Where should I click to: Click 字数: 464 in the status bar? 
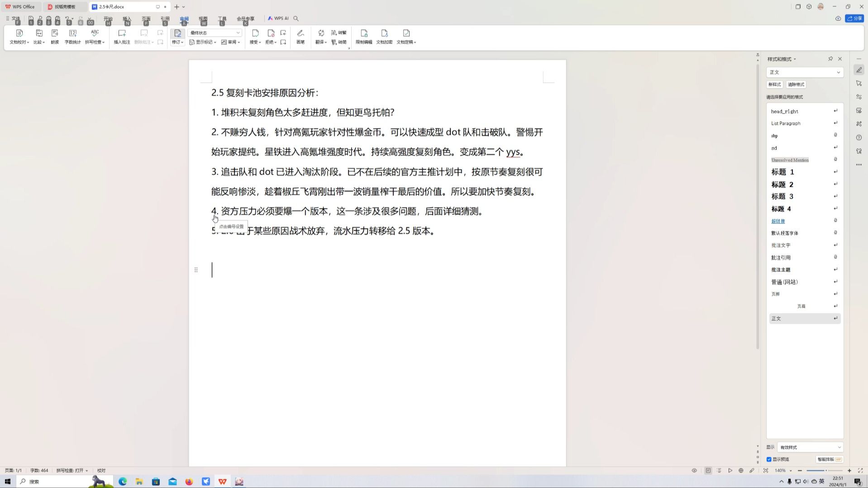point(39,470)
